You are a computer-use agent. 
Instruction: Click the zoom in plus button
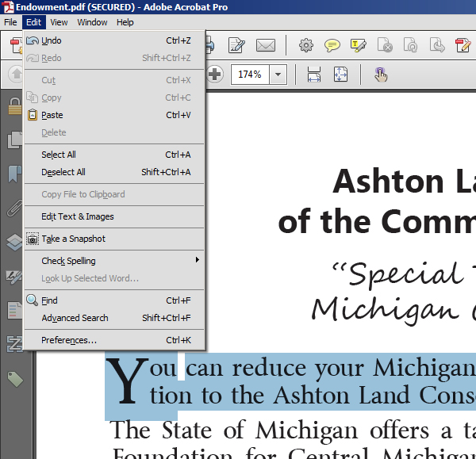click(x=215, y=75)
